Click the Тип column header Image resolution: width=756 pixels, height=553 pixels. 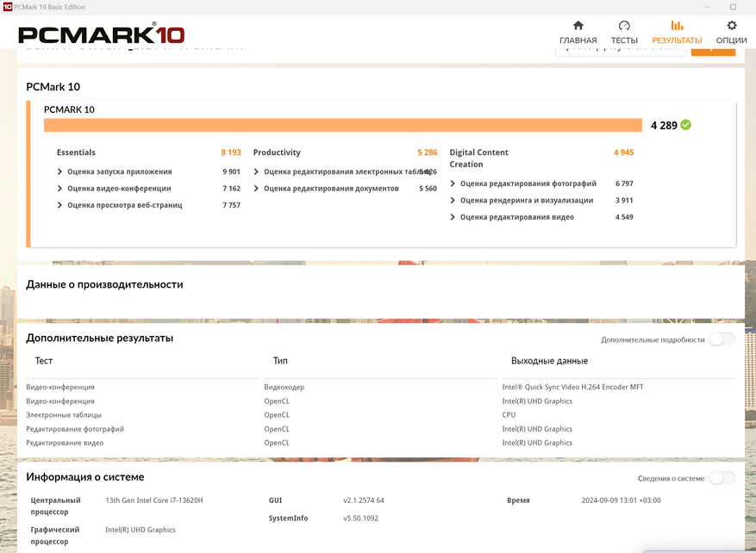point(280,361)
